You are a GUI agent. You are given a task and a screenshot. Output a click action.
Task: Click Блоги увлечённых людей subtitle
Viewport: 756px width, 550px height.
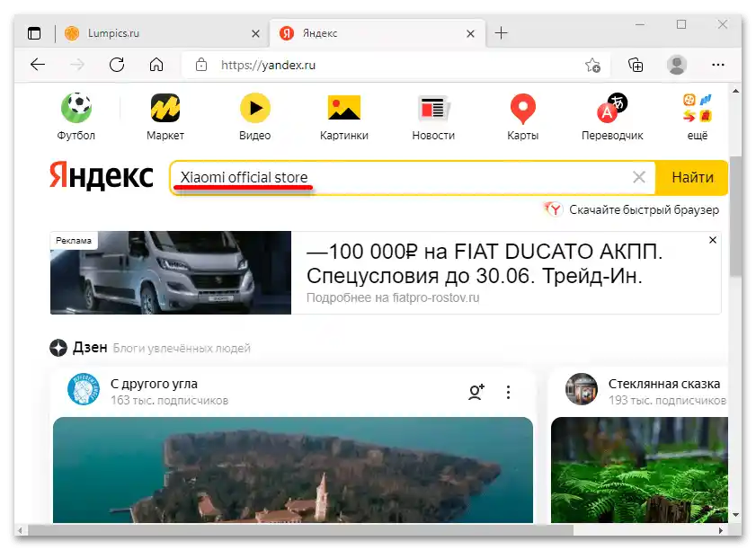(x=182, y=348)
